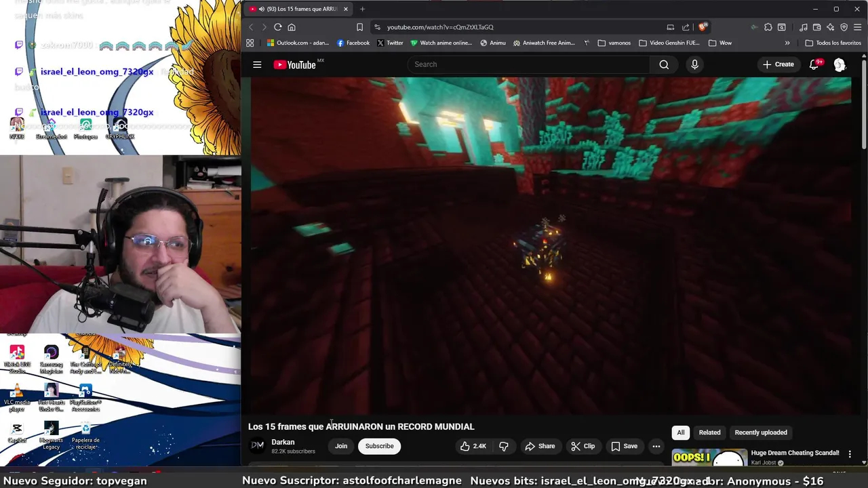
Task: Open the VPN shield icon in toolbar
Action: tap(844, 27)
